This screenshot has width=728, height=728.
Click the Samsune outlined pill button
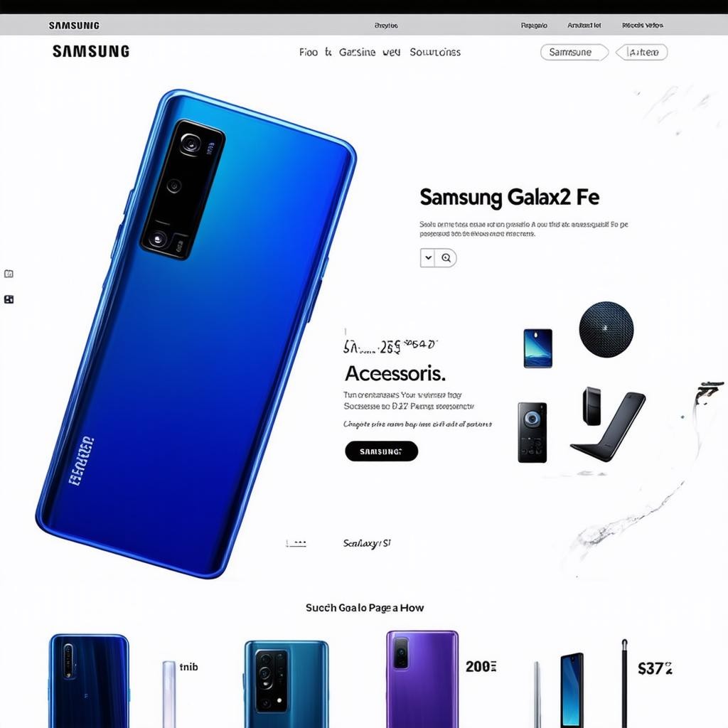(574, 52)
